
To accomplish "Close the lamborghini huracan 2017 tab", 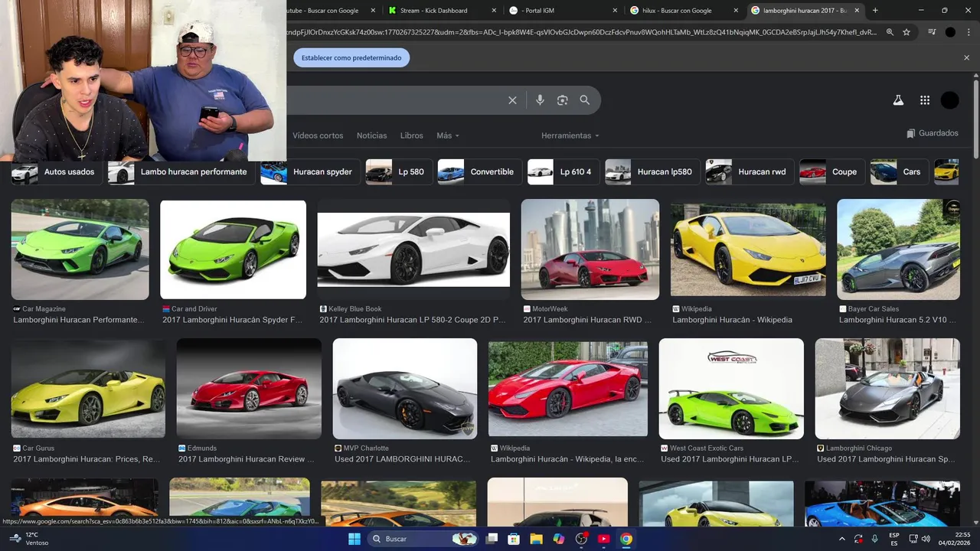I will (x=857, y=11).
